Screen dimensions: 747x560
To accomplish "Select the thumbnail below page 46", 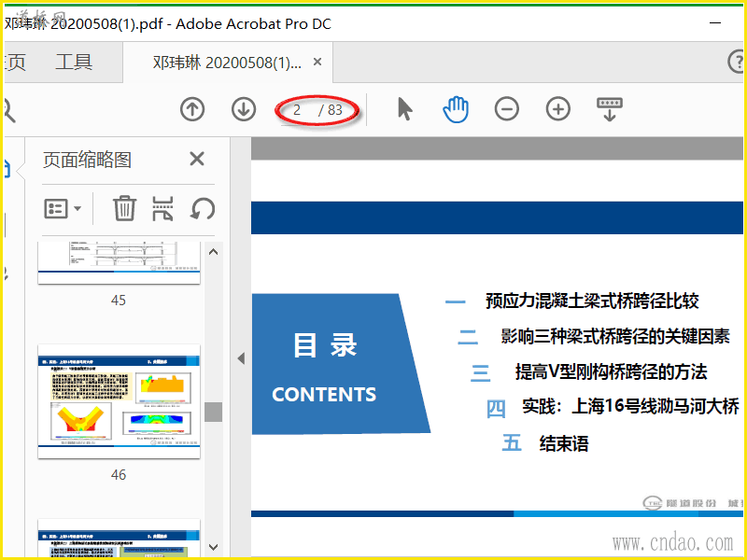I will [120, 539].
